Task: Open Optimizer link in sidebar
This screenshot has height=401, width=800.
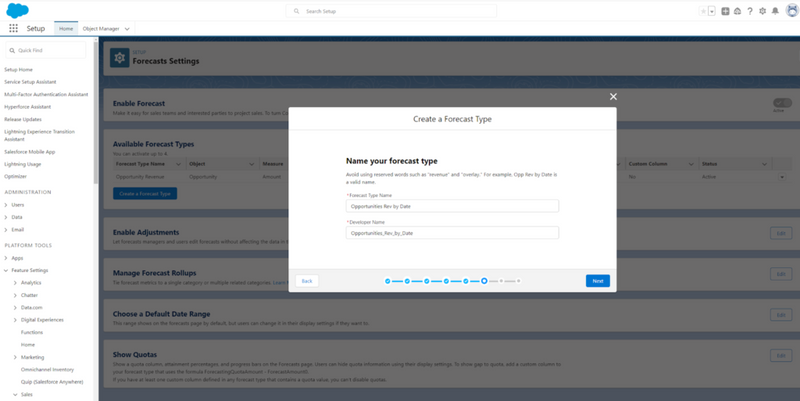Action: 15,177
